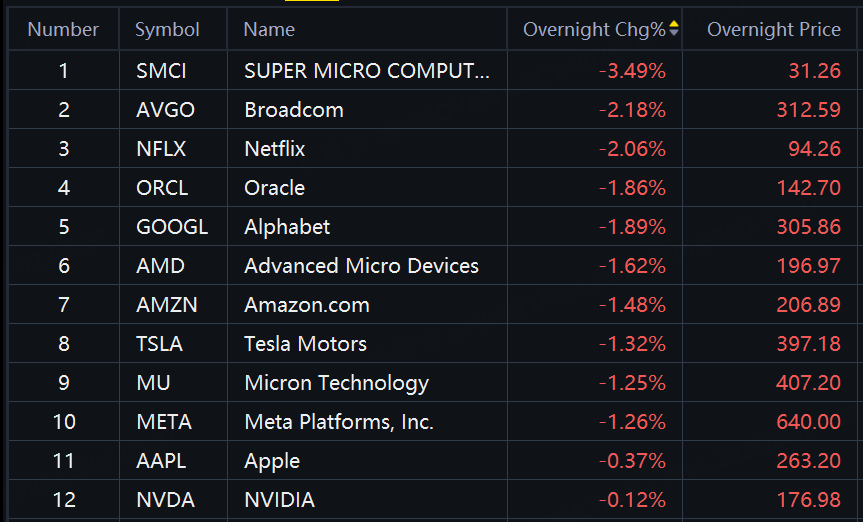Select the Netflix stock name

(275, 149)
